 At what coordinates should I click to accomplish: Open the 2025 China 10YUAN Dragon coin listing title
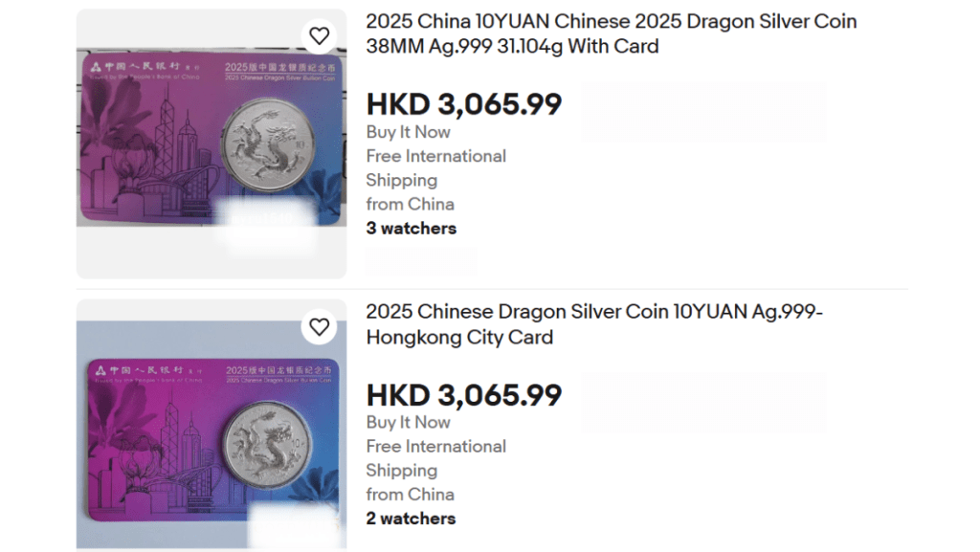coord(610,33)
